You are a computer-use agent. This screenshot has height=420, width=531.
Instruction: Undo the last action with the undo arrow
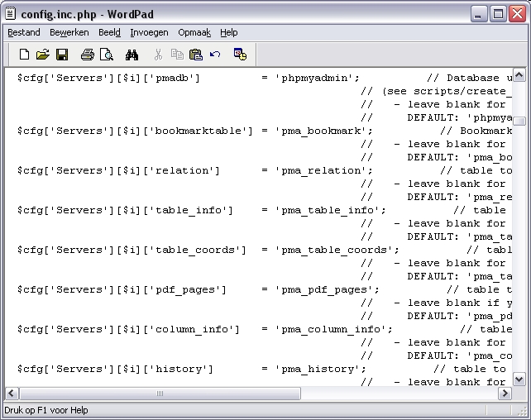(x=215, y=55)
